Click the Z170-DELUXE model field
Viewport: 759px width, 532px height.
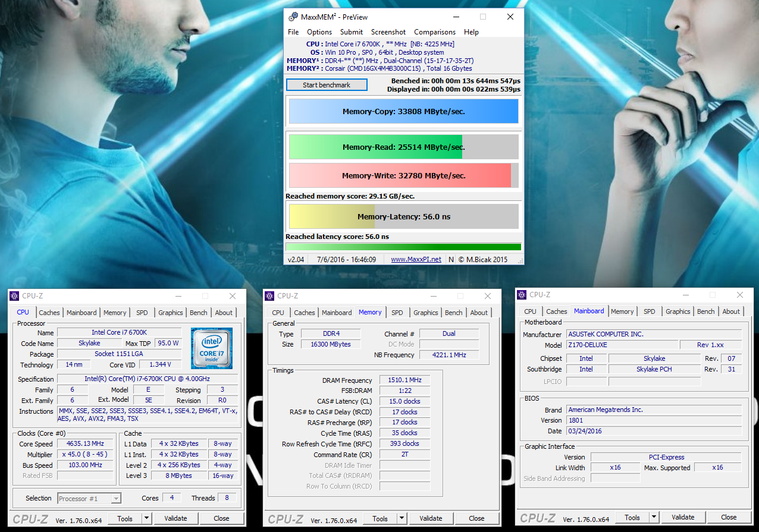click(622, 345)
